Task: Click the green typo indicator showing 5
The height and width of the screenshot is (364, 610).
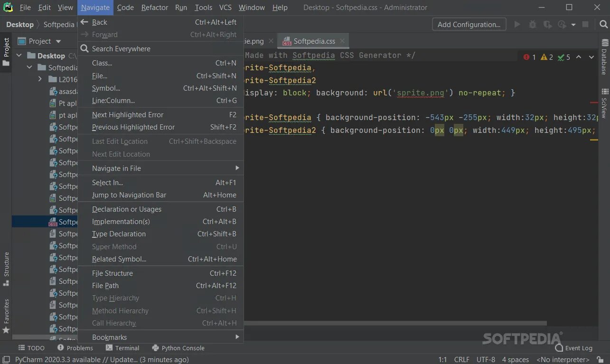Action: (x=564, y=57)
